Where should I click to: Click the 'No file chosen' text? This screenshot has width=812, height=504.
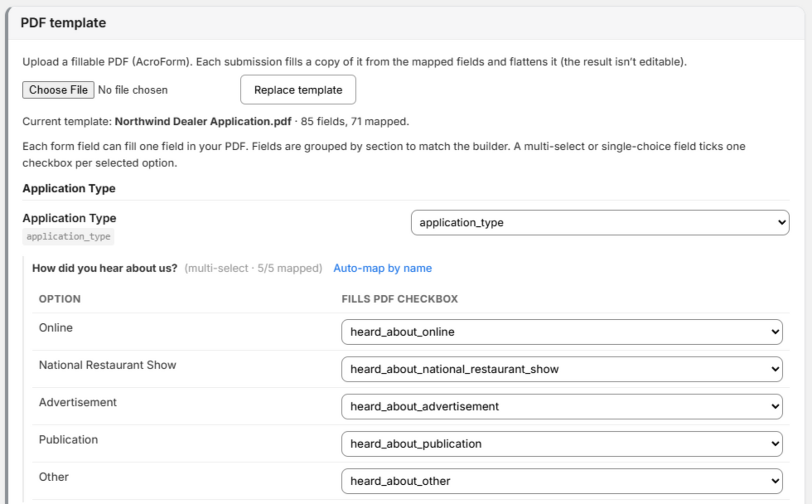133,90
